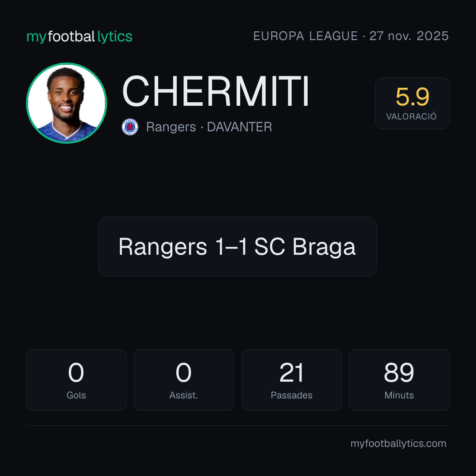The height and width of the screenshot is (476, 476).
Task: Click the EUROPA LEAGUE competition label
Action: [305, 36]
